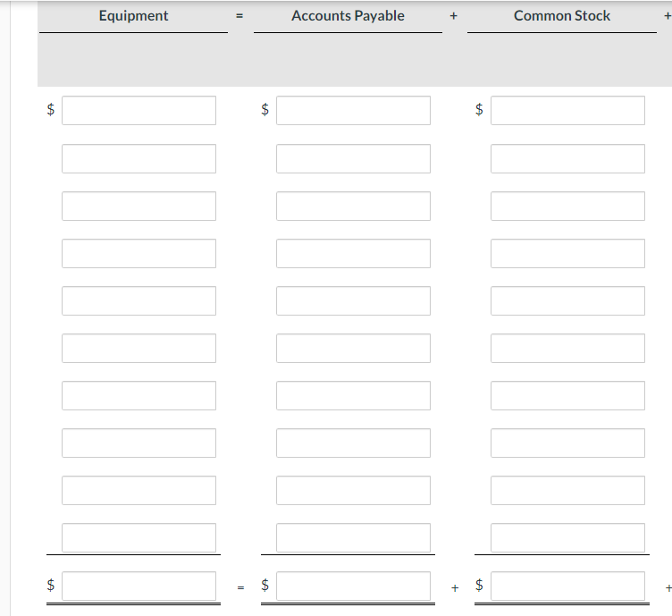Image resolution: width=672 pixels, height=616 pixels.
Task: Focus the third row Equipment input box
Action: (139, 207)
